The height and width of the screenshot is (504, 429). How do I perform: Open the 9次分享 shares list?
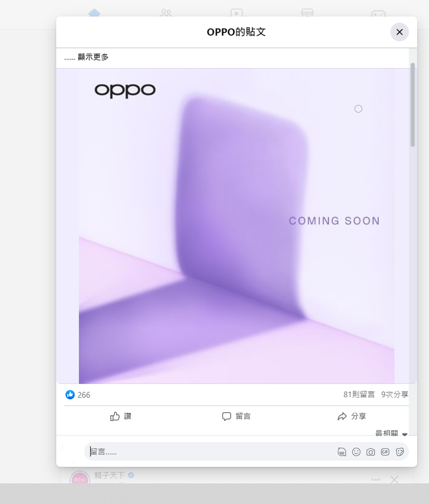point(394,394)
